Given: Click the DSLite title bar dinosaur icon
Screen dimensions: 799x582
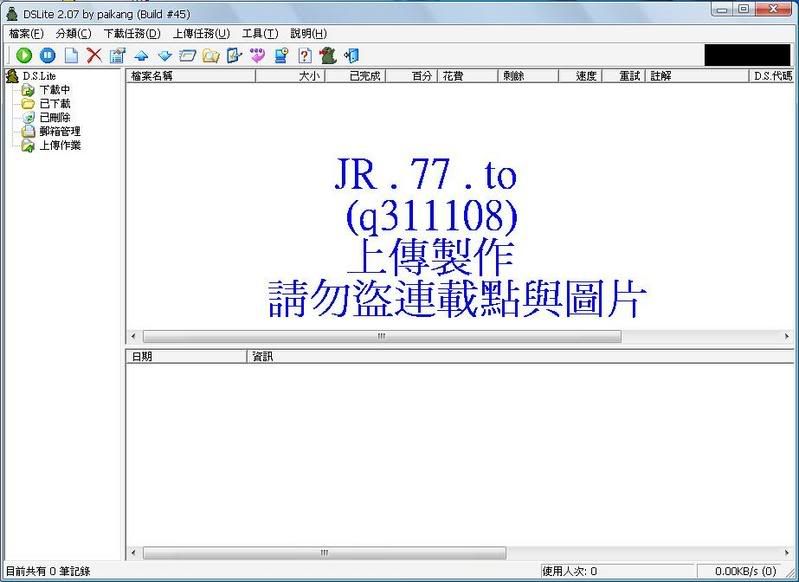Looking at the screenshot, I should point(12,14).
